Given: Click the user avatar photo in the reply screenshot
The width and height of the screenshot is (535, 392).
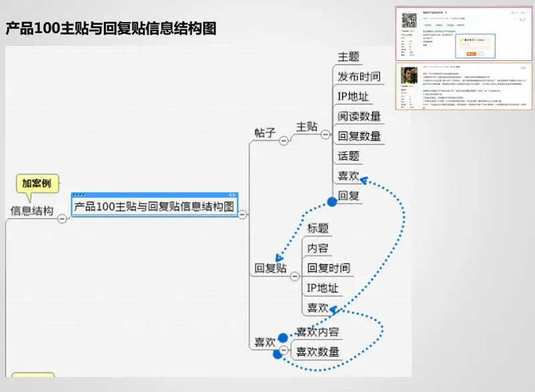Looking at the screenshot, I should [409, 76].
